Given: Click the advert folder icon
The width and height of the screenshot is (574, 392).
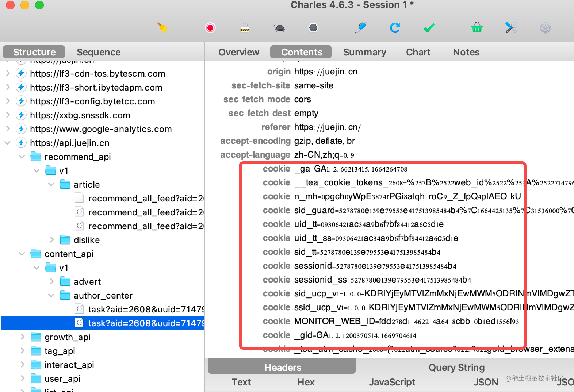Looking at the screenshot, I should point(65,281).
